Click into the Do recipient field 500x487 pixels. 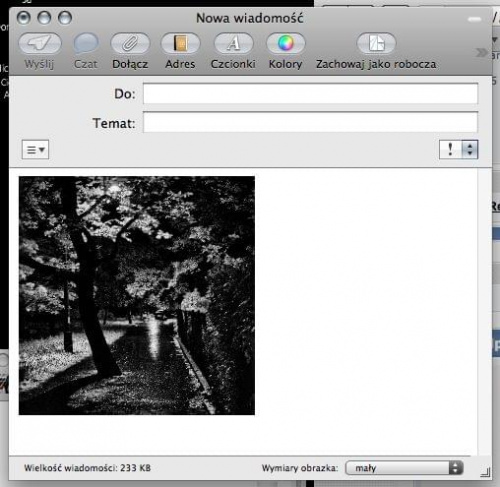[x=310, y=93]
